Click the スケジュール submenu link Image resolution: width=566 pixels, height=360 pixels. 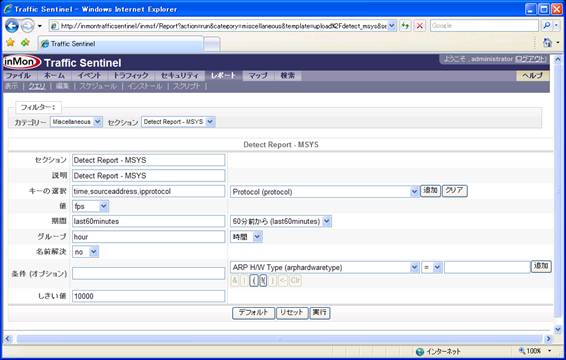click(98, 86)
